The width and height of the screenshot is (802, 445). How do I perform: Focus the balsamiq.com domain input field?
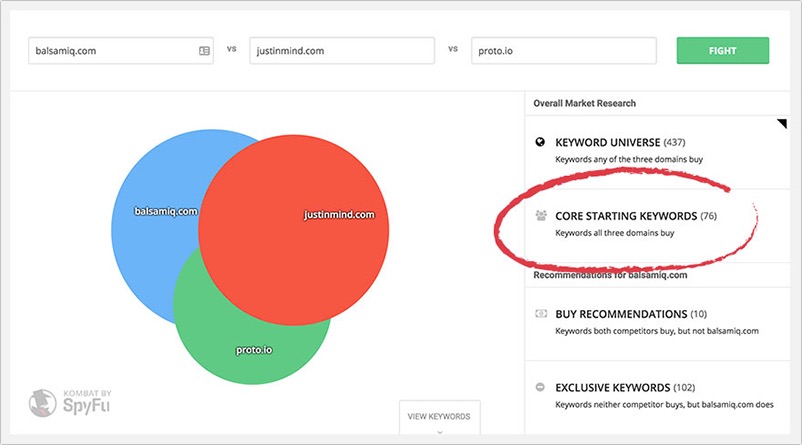click(x=121, y=51)
